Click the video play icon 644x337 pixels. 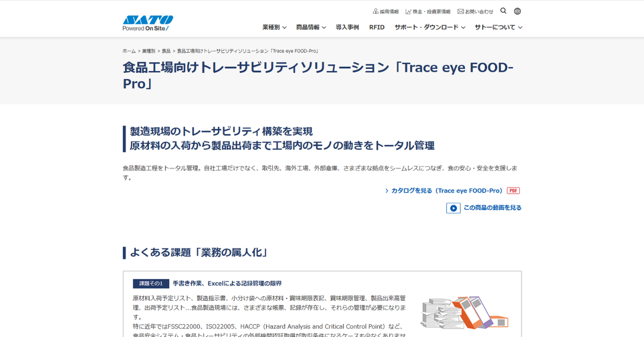coord(453,208)
